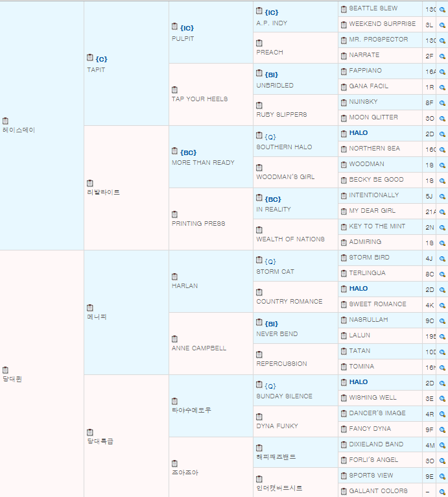
Task: Click the clipboard icon above TAPIT
Action: click(89, 58)
